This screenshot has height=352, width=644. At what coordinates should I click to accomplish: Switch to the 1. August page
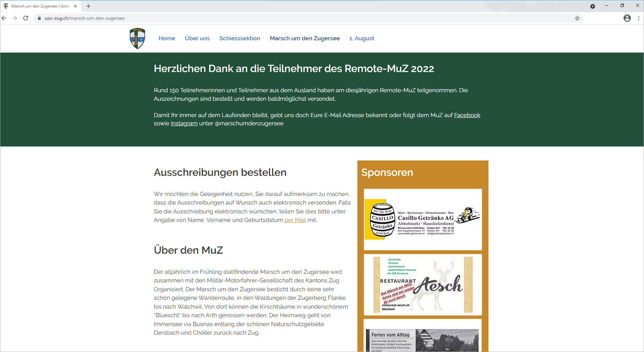click(x=362, y=38)
